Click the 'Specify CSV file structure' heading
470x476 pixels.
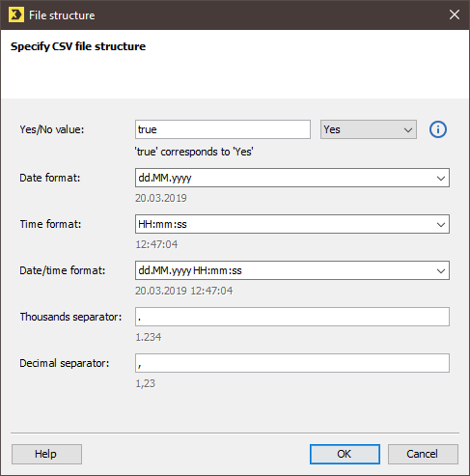[78, 46]
